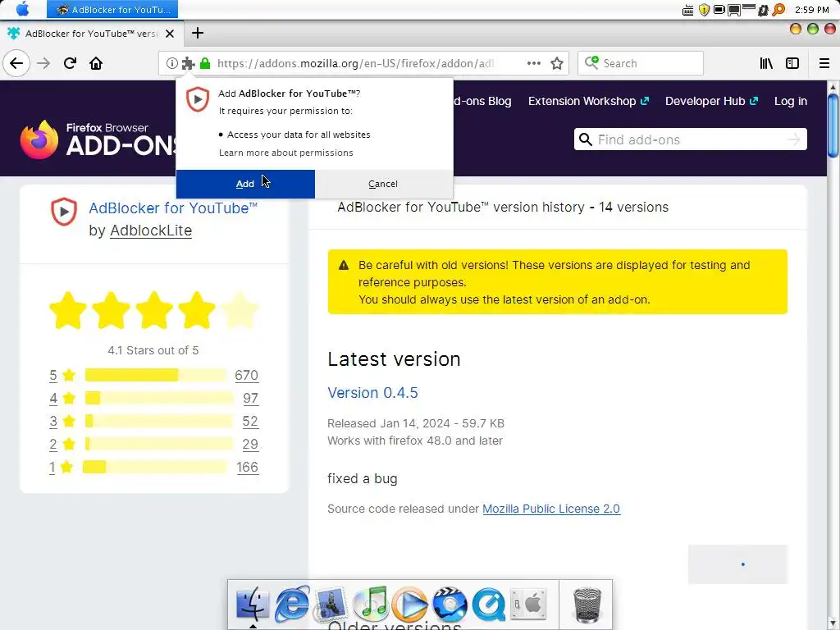Screen dimensions: 840x630
Task: Click the 1-star rating bar
Action: [155, 467]
